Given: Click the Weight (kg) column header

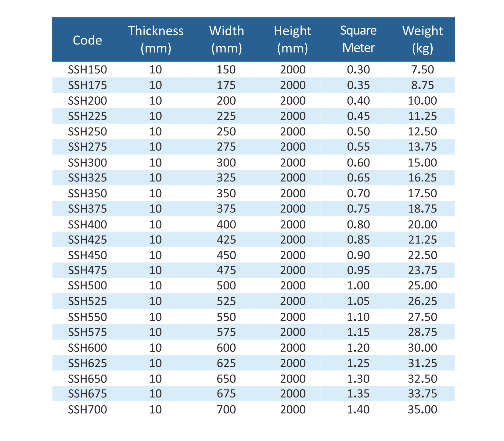Looking at the screenshot, I should [x=422, y=40].
